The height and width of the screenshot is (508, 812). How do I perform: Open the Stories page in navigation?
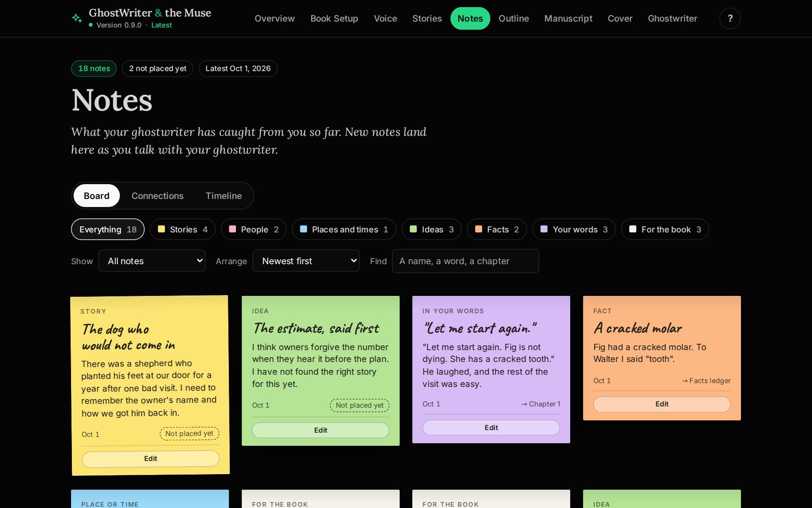[x=427, y=19]
